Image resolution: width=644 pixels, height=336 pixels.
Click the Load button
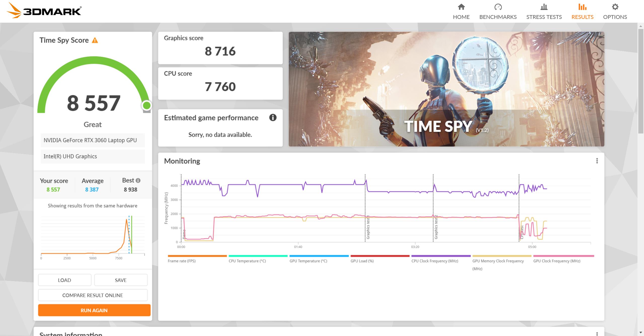click(64, 280)
